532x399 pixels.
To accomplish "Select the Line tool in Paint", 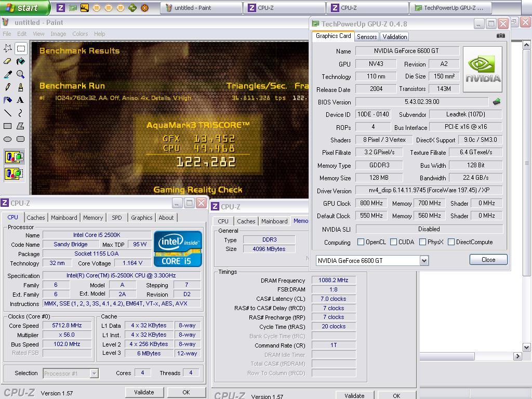I will (7, 113).
